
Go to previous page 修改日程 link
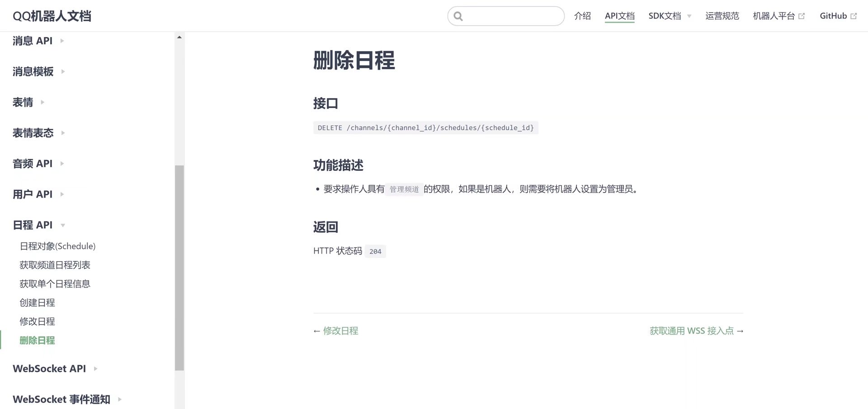tap(340, 331)
